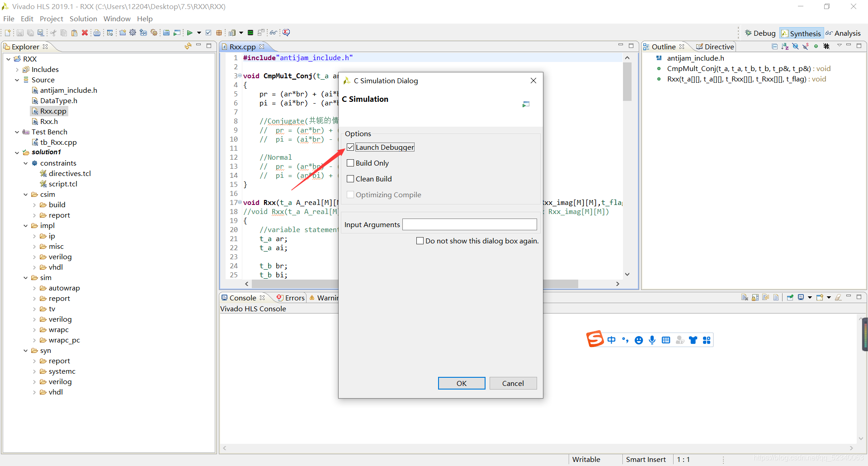The height and width of the screenshot is (466, 868).
Task: Click the Scroll Lock icon in Console toolbar
Action: click(x=755, y=297)
